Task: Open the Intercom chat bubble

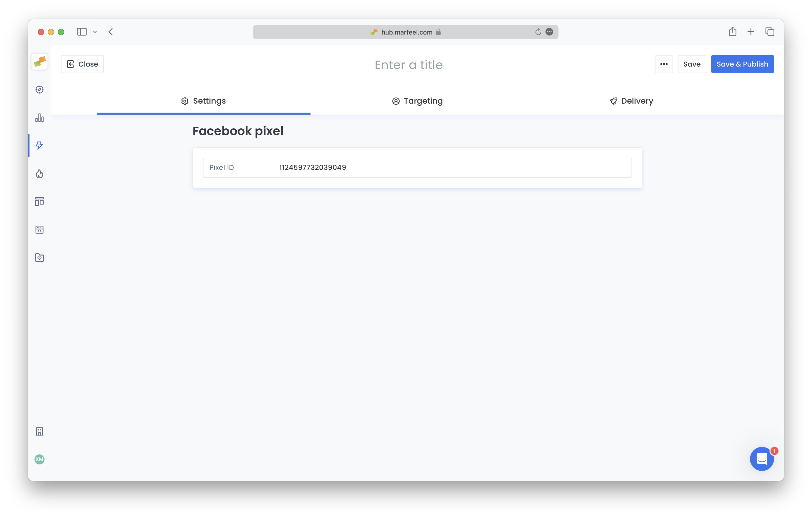Action: (762, 459)
